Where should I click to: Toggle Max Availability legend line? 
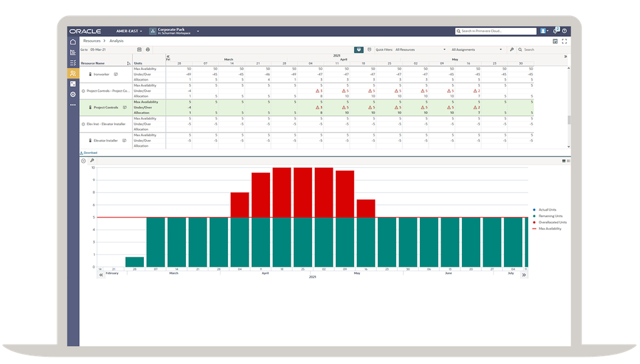coord(534,229)
